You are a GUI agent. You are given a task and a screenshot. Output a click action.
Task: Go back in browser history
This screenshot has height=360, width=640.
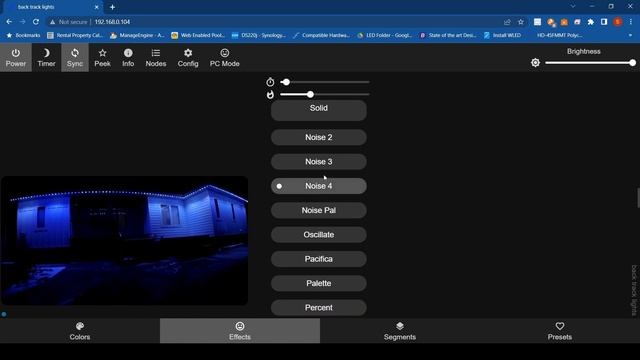coord(9,22)
